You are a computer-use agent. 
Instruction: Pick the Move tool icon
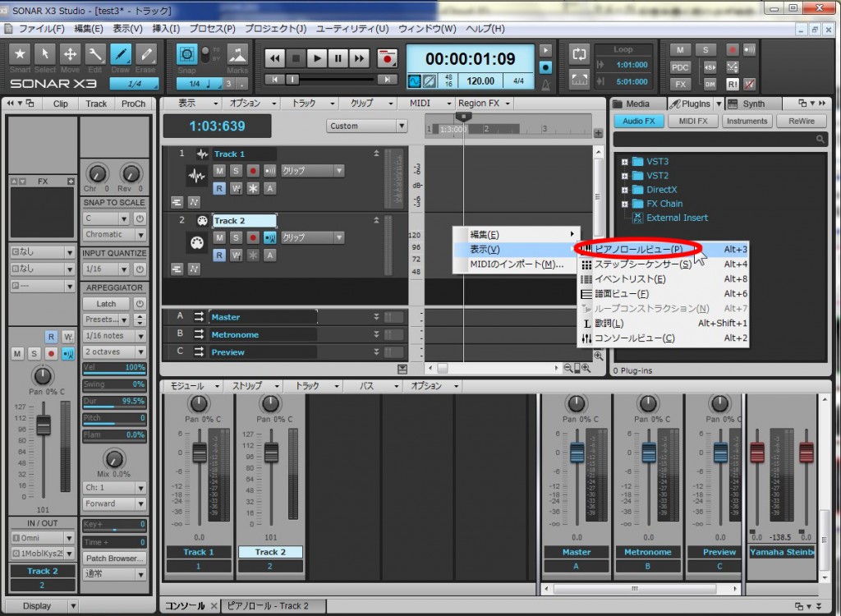tap(70, 54)
